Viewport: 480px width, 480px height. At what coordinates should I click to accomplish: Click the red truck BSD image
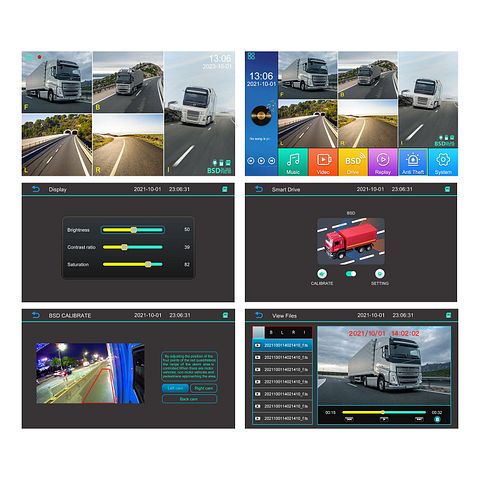pos(351,241)
